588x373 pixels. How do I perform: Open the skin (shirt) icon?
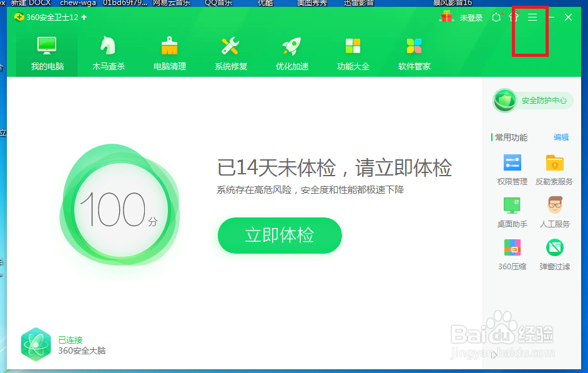point(514,17)
